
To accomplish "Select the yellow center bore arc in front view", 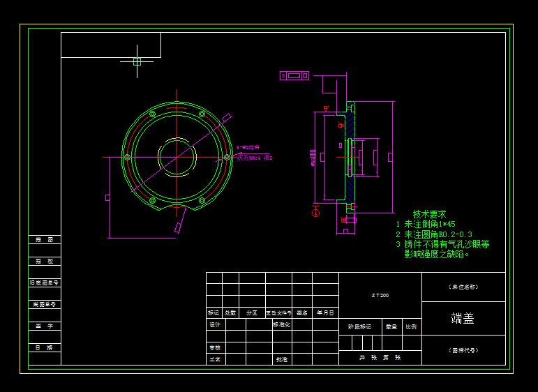I will click(177, 158).
